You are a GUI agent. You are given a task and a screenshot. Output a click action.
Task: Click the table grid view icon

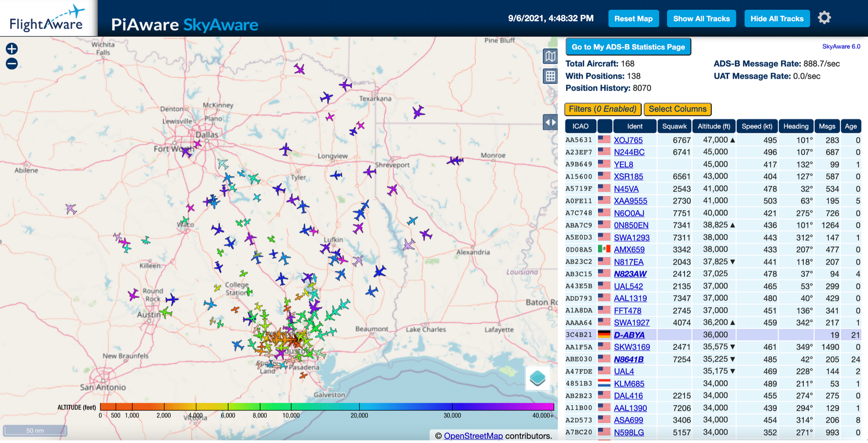pos(550,76)
